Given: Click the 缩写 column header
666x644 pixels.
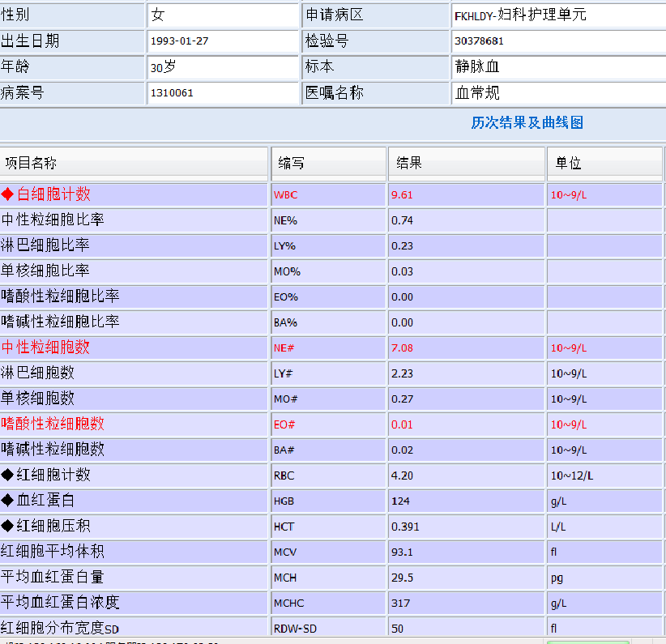Looking at the screenshot, I should (x=328, y=164).
